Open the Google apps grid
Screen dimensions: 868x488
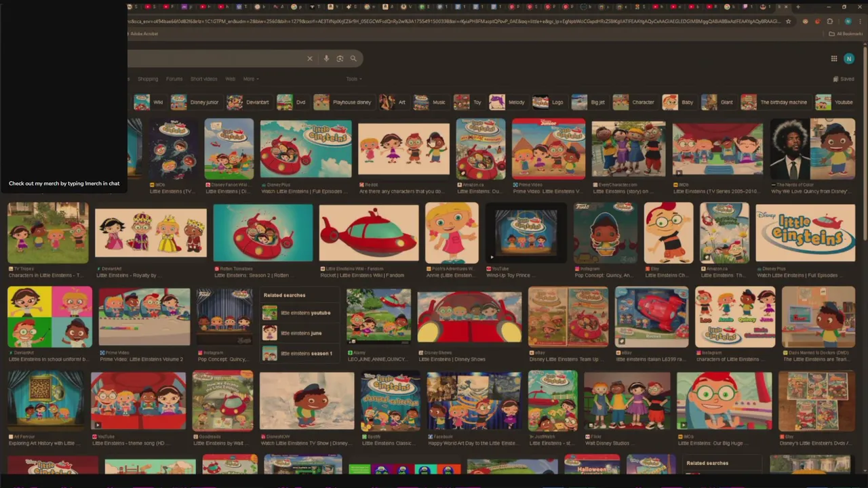pos(834,59)
